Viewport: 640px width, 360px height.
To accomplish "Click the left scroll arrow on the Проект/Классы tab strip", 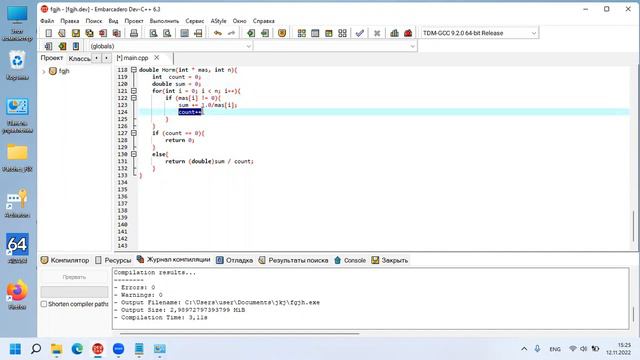I will 96,58.
